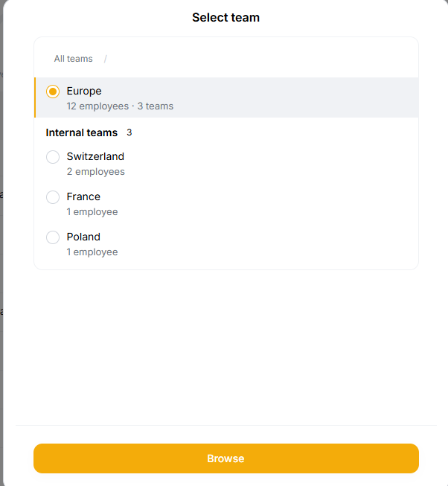This screenshot has height=486, width=448.
Task: Click the Internal teams heading
Action: pyautogui.click(x=81, y=132)
